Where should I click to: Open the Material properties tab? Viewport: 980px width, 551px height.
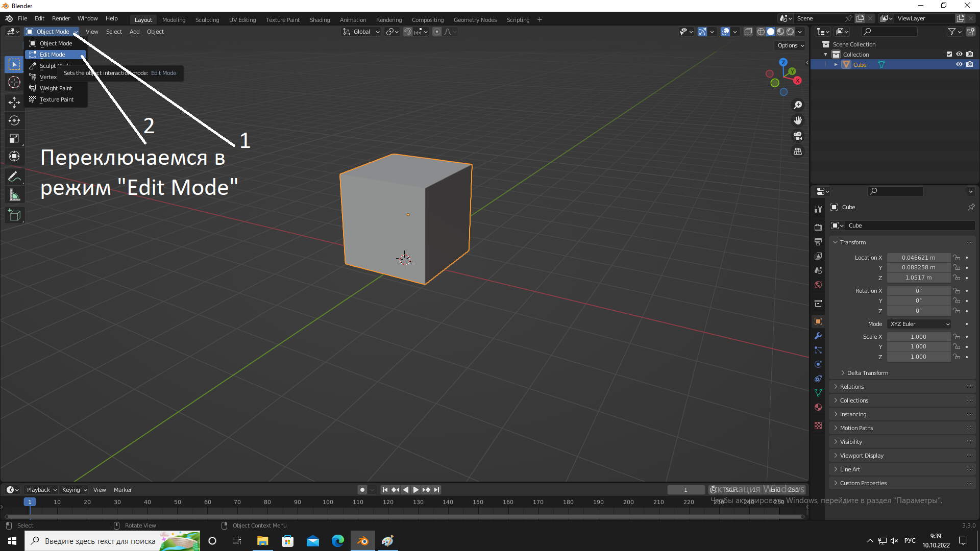[818, 407]
